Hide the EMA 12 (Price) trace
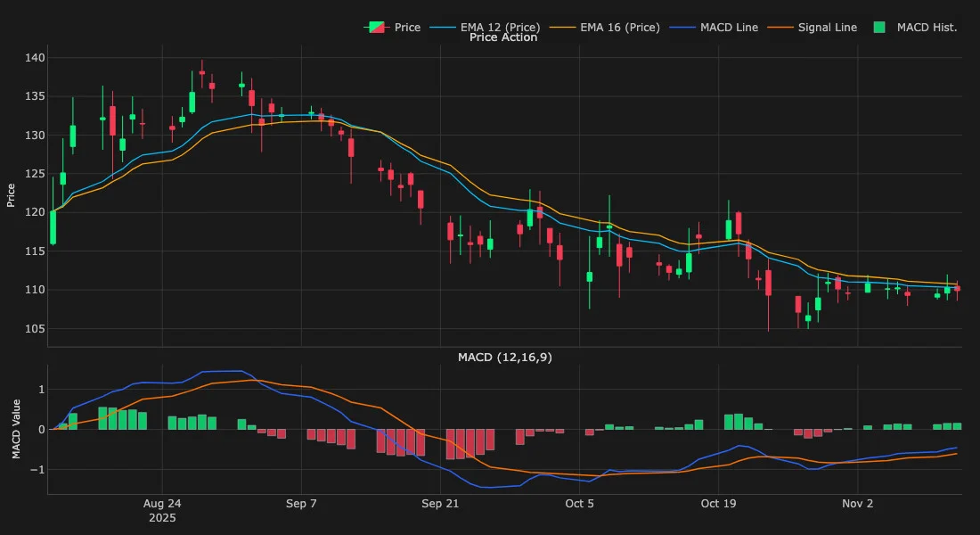Viewport: 980px width, 535px height. pyautogui.click(x=485, y=28)
